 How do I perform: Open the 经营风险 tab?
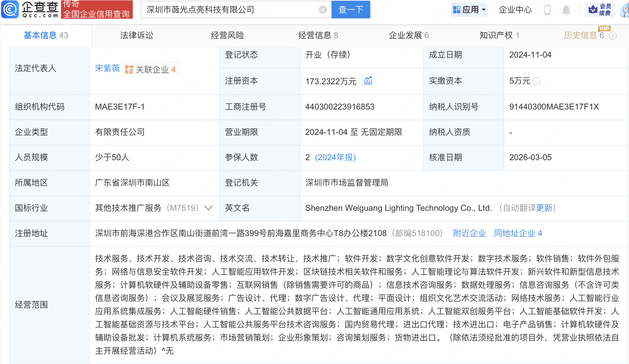(227, 35)
